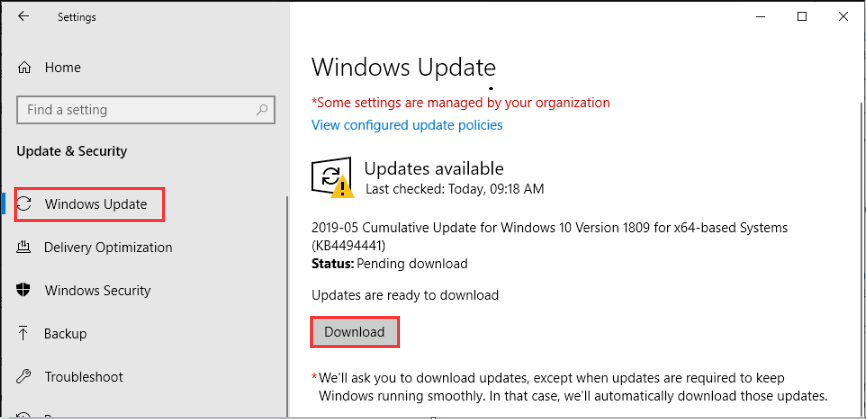Click the Windows Update sync icon in sidebar

tap(24, 204)
